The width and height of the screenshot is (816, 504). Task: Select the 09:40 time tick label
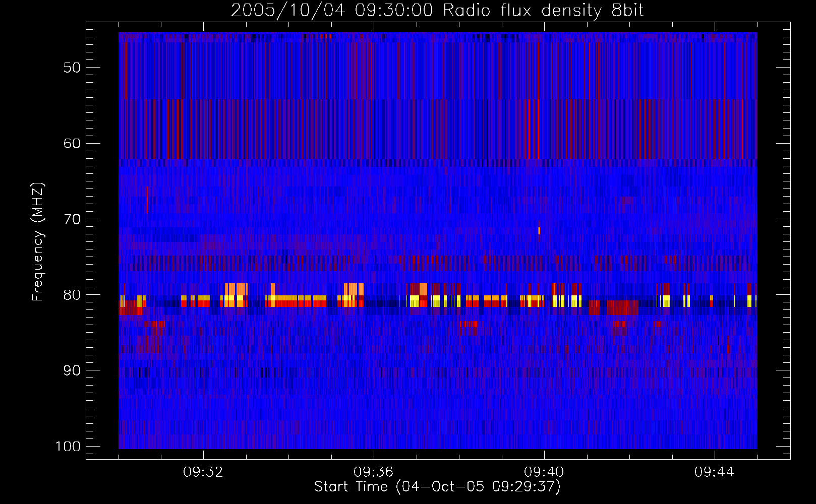pyautogui.click(x=544, y=472)
